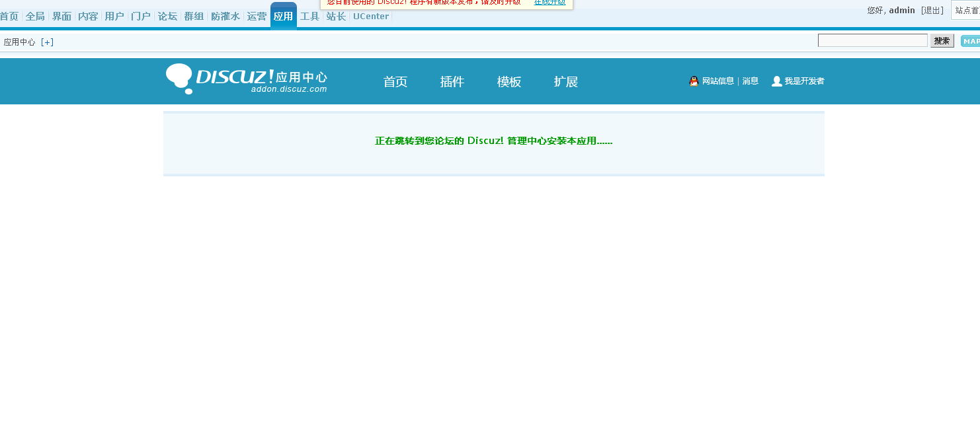
Task: Focus the admin search input field
Action: click(873, 40)
